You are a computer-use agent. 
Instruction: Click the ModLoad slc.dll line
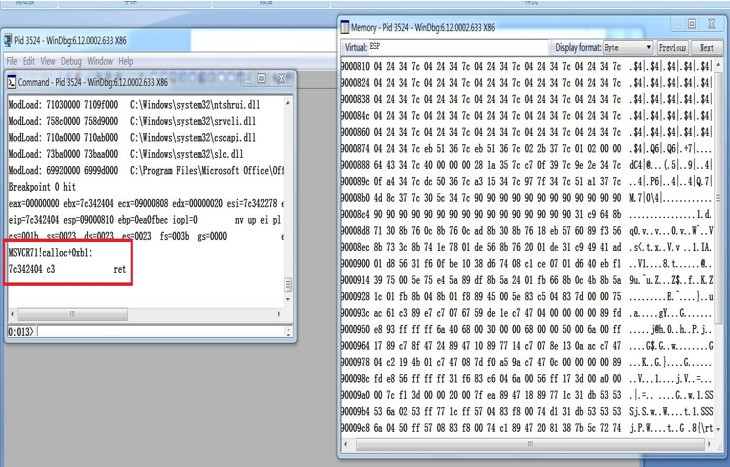[126, 154]
